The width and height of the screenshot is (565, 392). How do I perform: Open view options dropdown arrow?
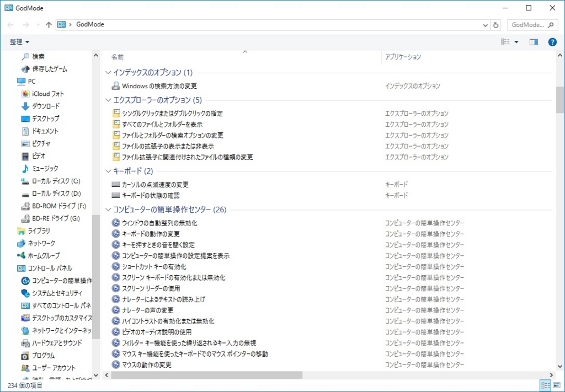point(516,42)
